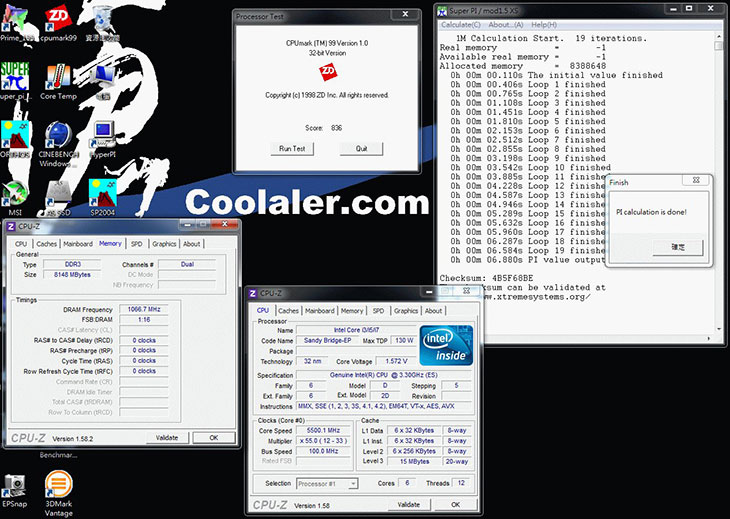This screenshot has width=730, height=519.
Task: Click the Score 836 text
Action: [x=324, y=128]
